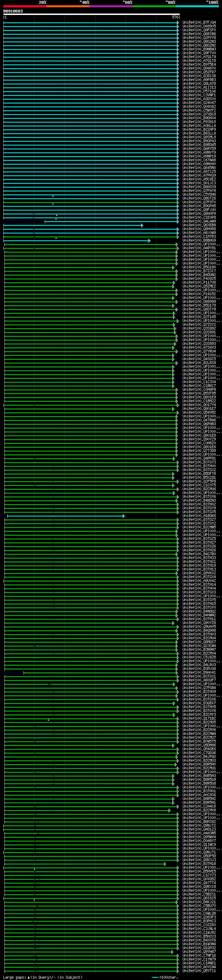Select hit label UniRef100_B5G180
222x980 pixels.
coord(199,267)
